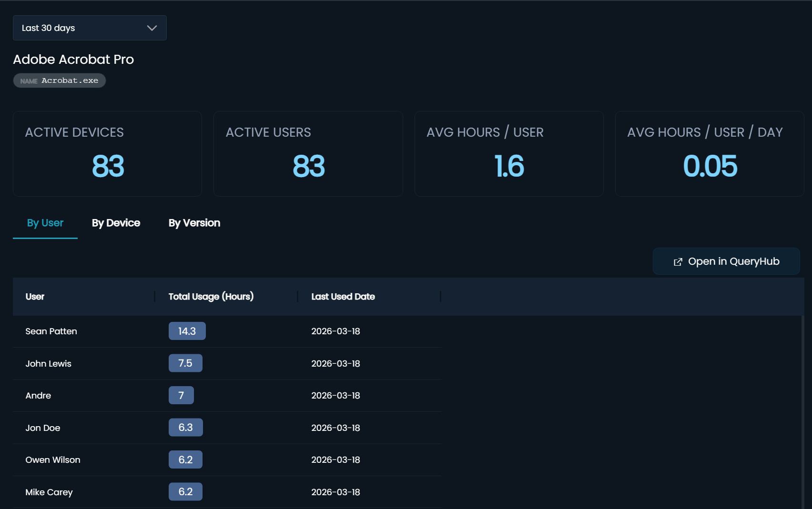This screenshot has height=509, width=812.
Task: Click Mike Carey's 6.2 usage badge
Action: pyautogui.click(x=186, y=492)
